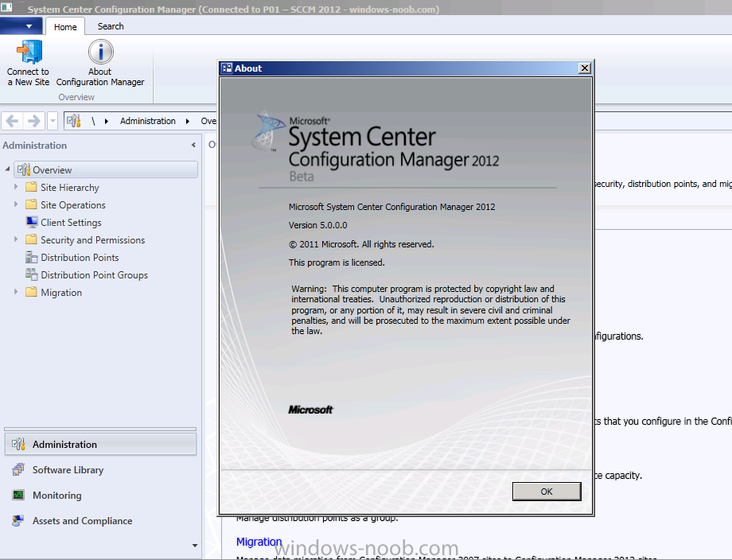Click Connect to a New Site icon

(29, 52)
